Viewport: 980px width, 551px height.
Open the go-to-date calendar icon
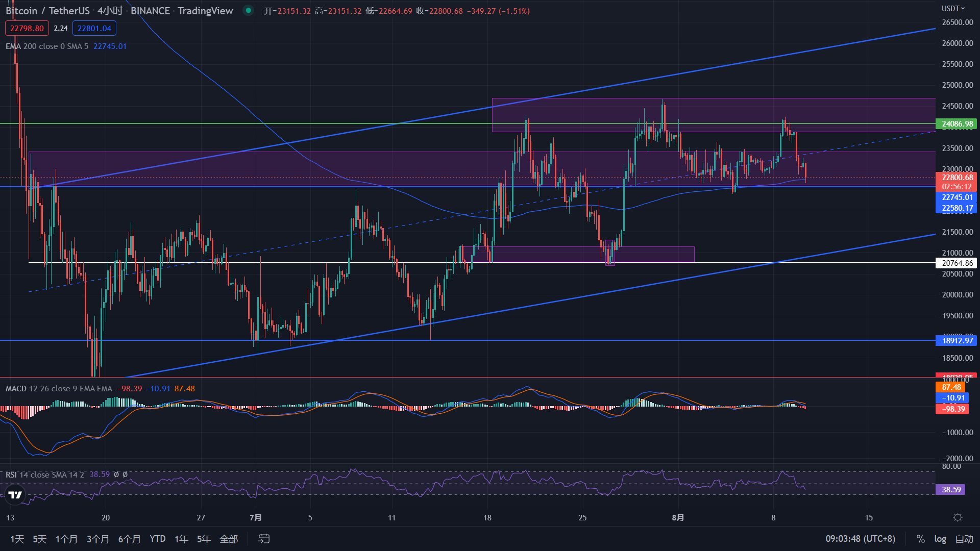[264, 539]
